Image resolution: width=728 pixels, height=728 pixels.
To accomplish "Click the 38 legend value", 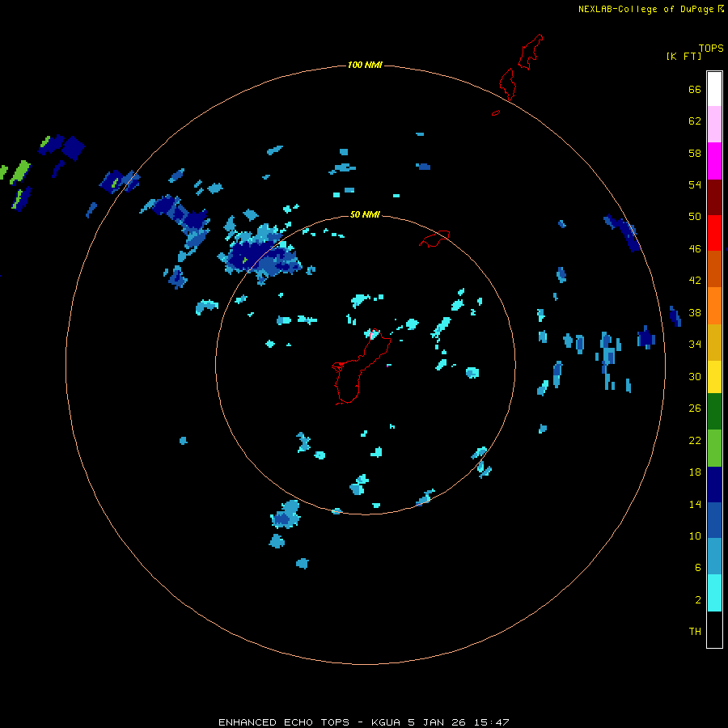I will 695,312.
